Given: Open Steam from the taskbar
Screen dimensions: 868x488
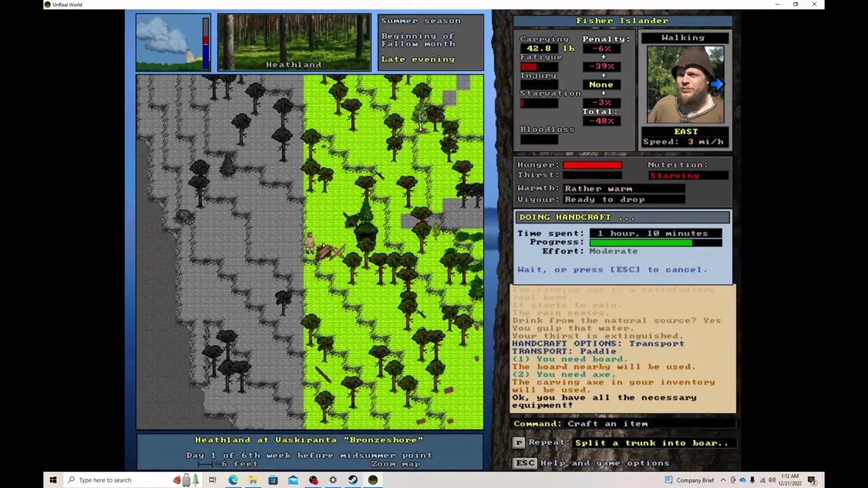Looking at the screenshot, I should click(353, 480).
